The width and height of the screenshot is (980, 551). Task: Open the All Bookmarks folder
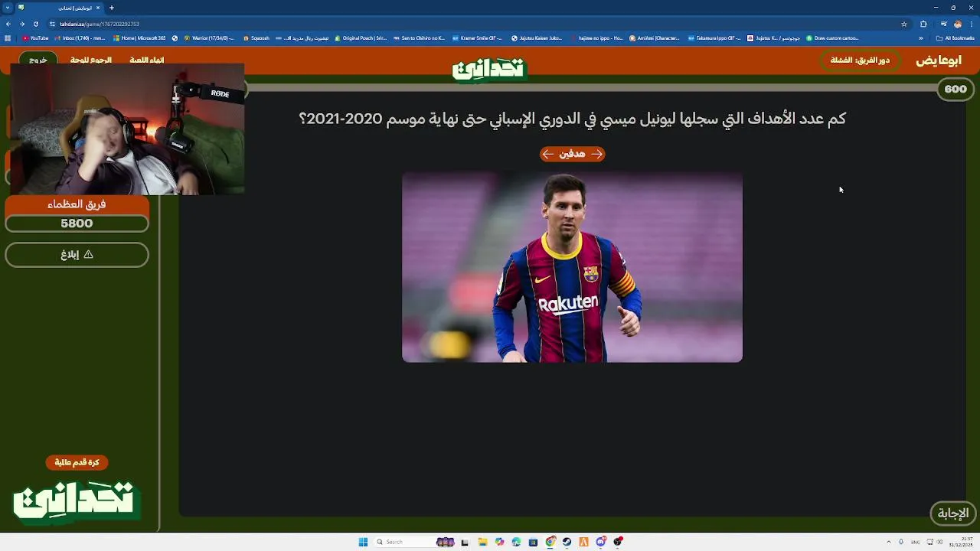pyautogui.click(x=955, y=37)
